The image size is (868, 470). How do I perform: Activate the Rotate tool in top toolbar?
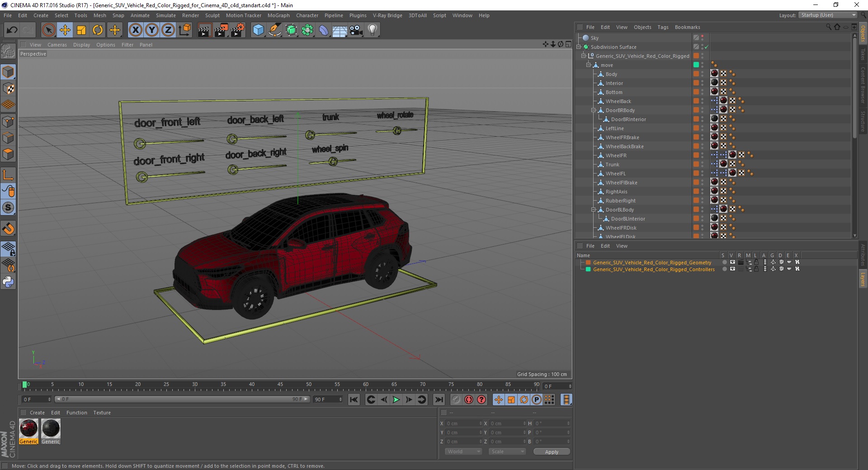tap(98, 30)
